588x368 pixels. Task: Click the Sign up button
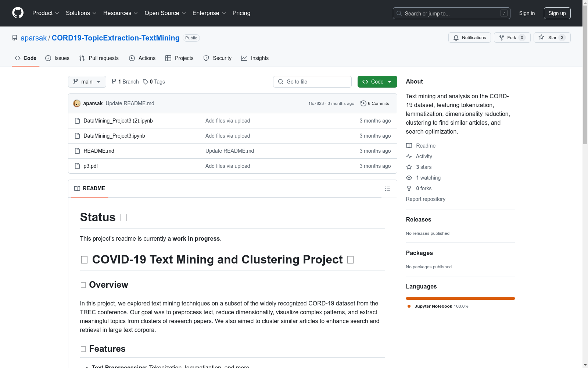coord(557,13)
